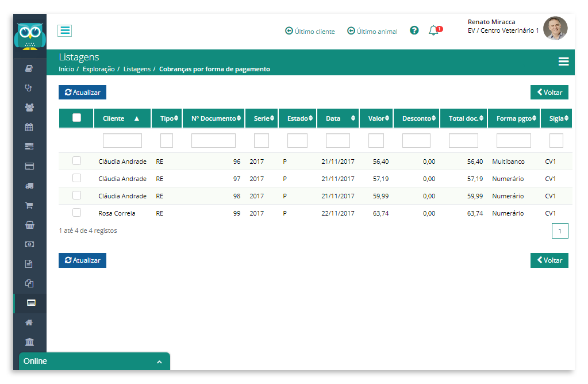
Task: Click the help question mark icon
Action: 414,30
